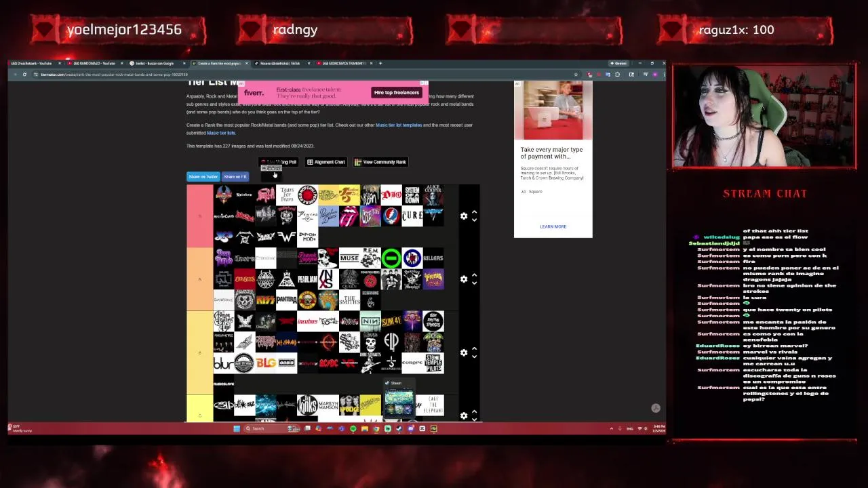This screenshot has height=488, width=868.
Task: Select The Smiths tile
Action: pos(349,300)
